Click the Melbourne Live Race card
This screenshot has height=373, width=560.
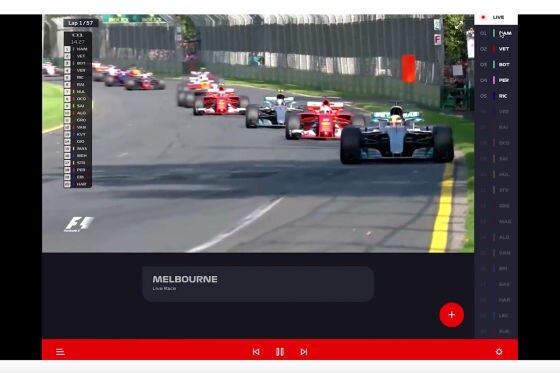(258, 284)
